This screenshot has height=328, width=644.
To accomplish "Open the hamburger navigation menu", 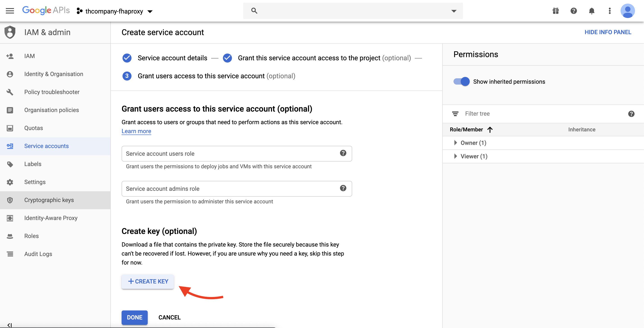I will [x=10, y=11].
